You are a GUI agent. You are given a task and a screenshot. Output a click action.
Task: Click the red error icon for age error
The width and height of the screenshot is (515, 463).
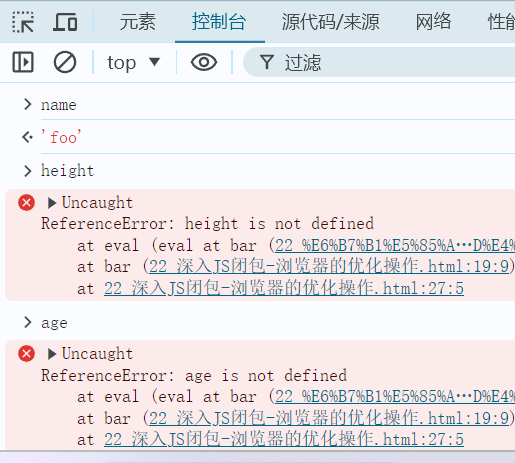pyautogui.click(x=27, y=354)
